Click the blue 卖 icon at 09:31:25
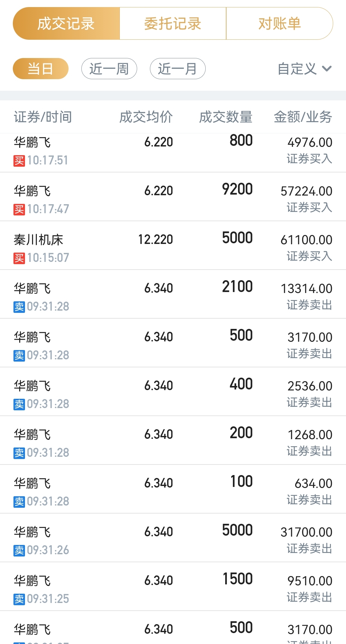 pos(19,599)
